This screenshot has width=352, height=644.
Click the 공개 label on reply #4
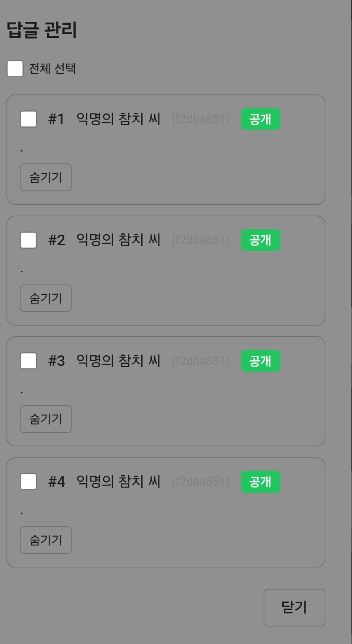(260, 482)
